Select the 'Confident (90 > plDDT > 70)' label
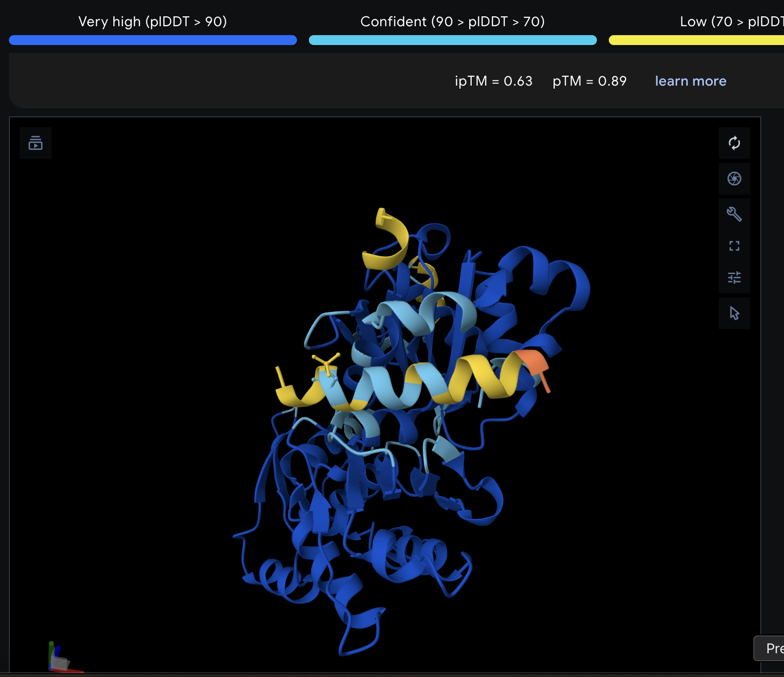The width and height of the screenshot is (784, 677). 452,22
